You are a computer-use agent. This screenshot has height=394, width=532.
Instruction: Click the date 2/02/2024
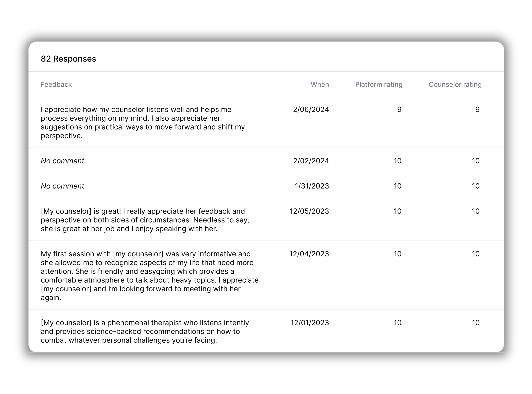311,161
